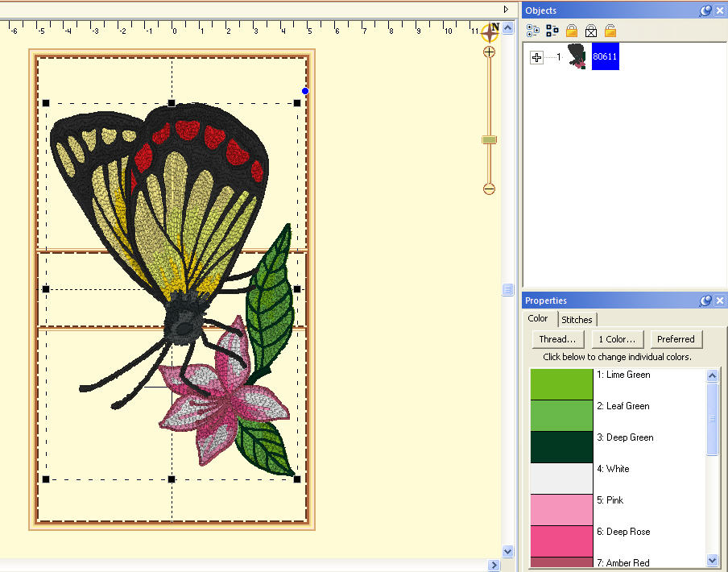Click the open unlock padlock icon

tap(610, 31)
